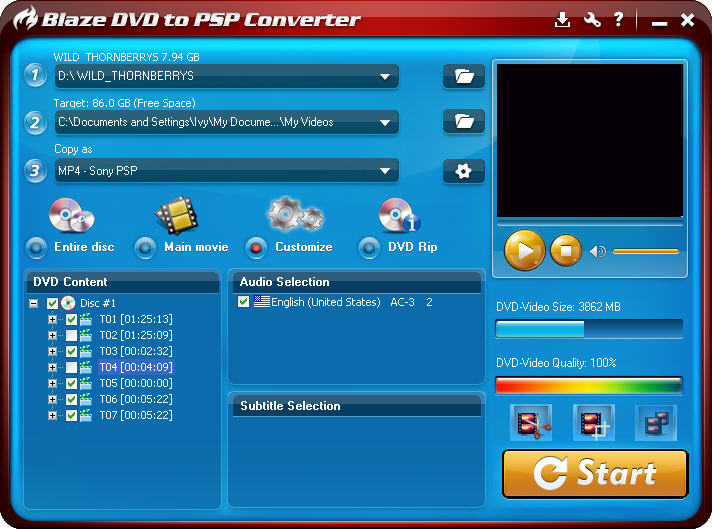Viewport: 712px width, 529px height.
Task: Click the film scissors trim icon
Action: 530,424
